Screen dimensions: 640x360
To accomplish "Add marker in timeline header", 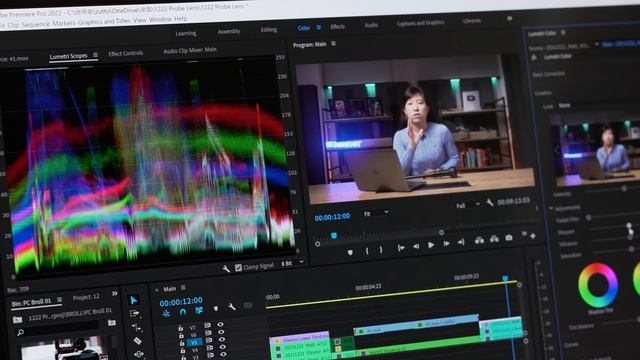I will (216, 309).
